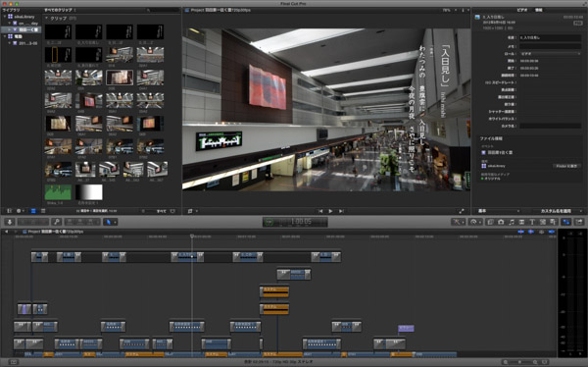Image resolution: width=588 pixels, height=367 pixels.
Task: Open the timeline index button at bottom left
Action: coord(13,362)
